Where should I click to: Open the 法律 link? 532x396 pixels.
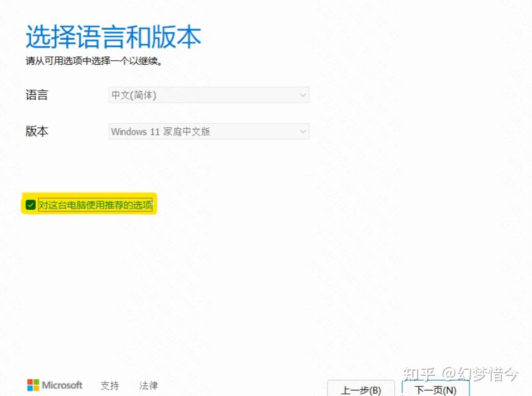click(148, 385)
